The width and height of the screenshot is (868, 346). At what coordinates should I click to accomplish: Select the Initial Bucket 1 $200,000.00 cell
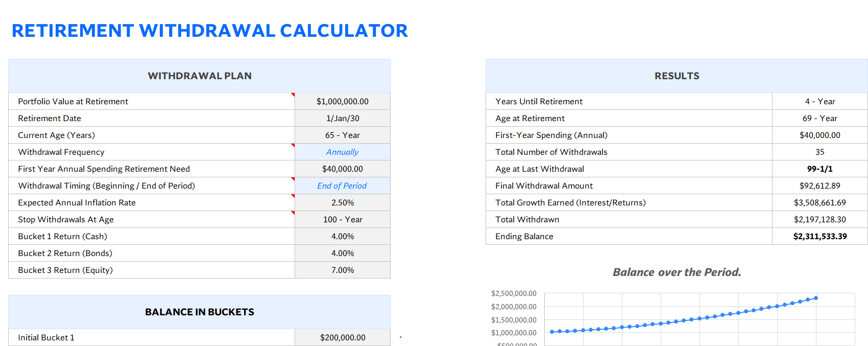(x=343, y=337)
